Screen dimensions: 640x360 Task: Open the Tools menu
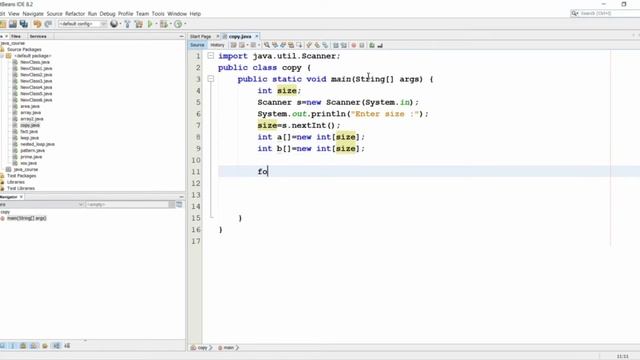tap(158, 13)
